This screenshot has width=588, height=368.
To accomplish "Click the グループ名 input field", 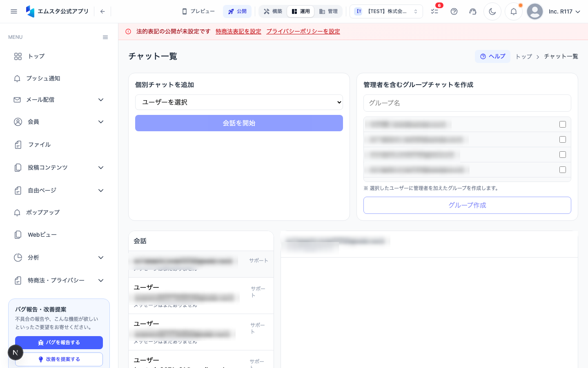I will pyautogui.click(x=467, y=103).
